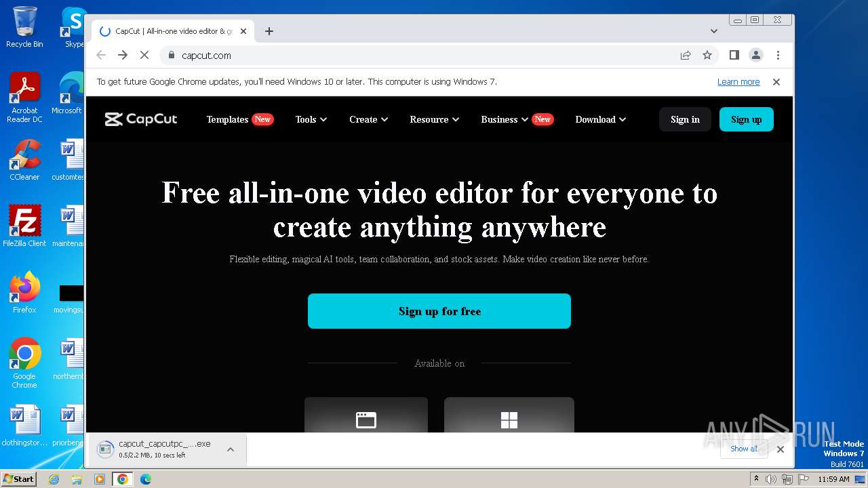
Task: Dismiss the Chrome update notification bar
Action: coord(776,82)
